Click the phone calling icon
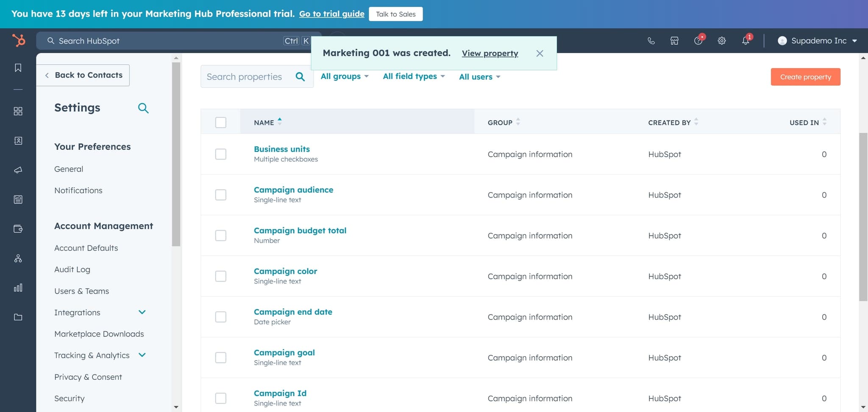 [651, 41]
